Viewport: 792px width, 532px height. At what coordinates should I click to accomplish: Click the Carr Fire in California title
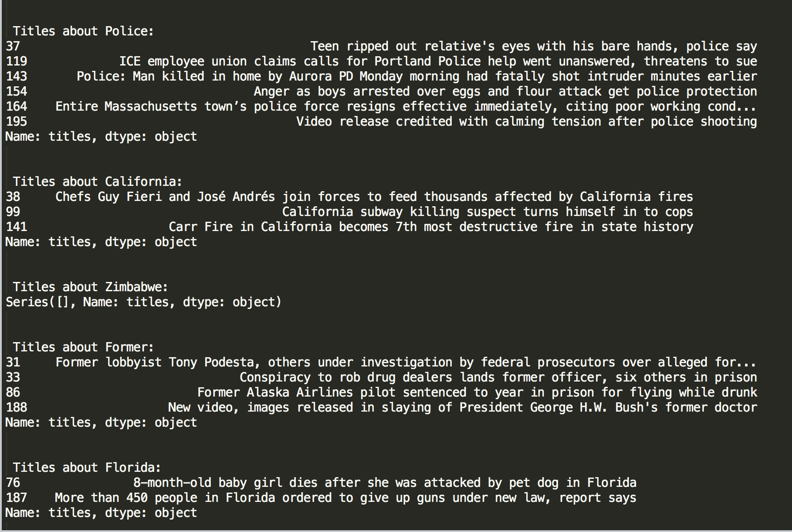pyautogui.click(x=431, y=227)
